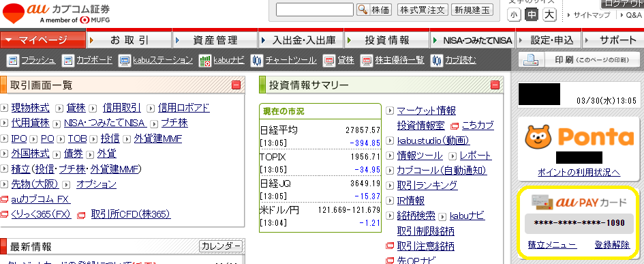Open the 入出金・入出庫 menu tab
The image size is (644, 264).
coord(301,40)
